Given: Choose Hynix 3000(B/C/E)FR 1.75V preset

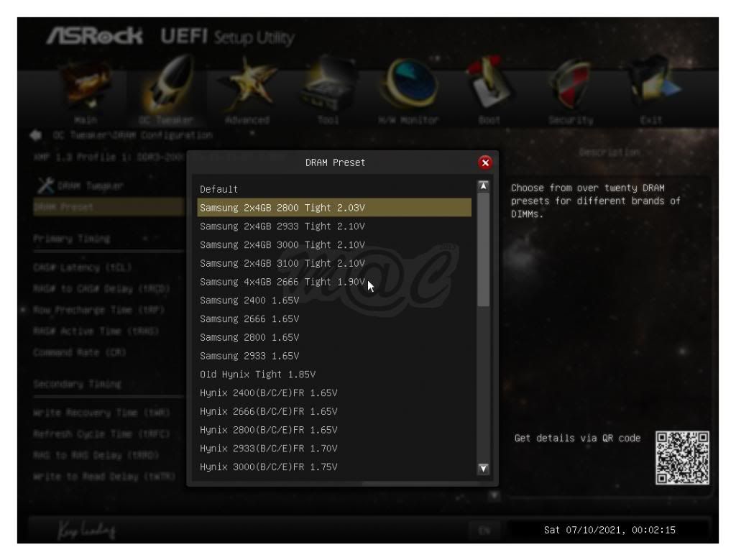Looking at the screenshot, I should [269, 467].
